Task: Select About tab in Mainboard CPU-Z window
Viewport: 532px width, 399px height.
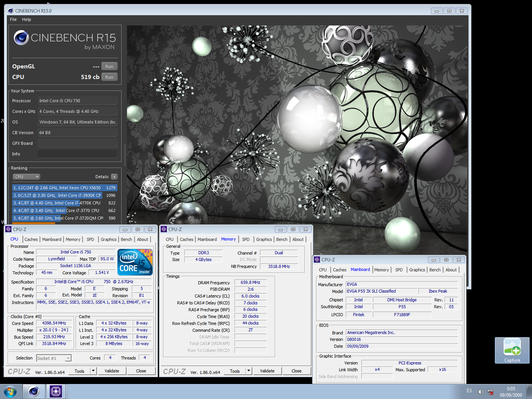Action: coord(451,270)
